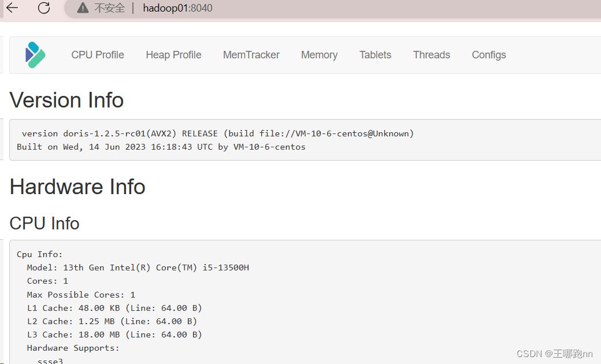Open the Heap Profile page
The height and width of the screenshot is (364, 601).
tap(173, 55)
